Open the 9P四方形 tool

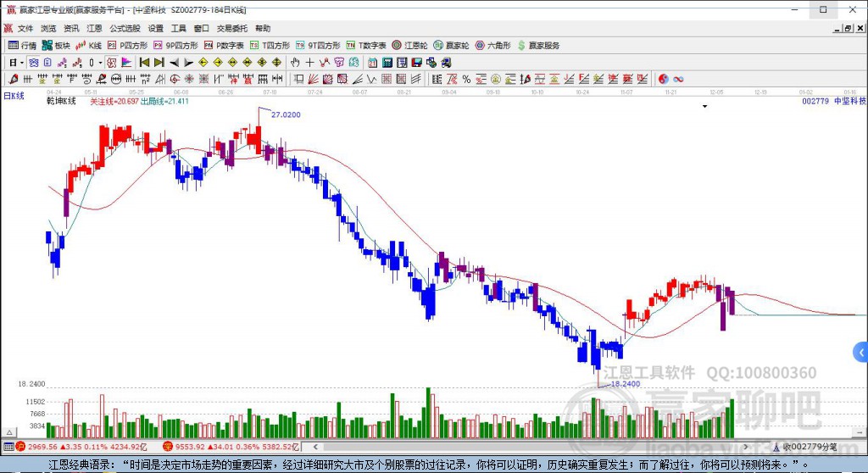[175, 46]
